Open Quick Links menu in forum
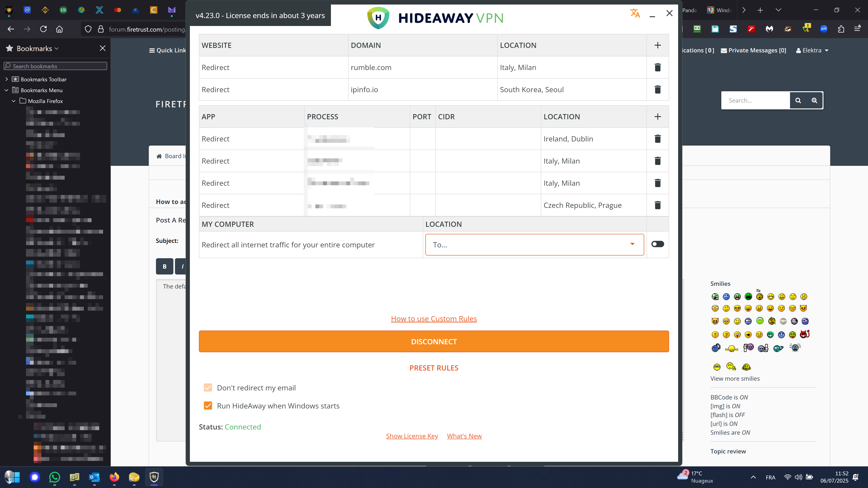Image resolution: width=868 pixels, height=488 pixels. (x=167, y=50)
